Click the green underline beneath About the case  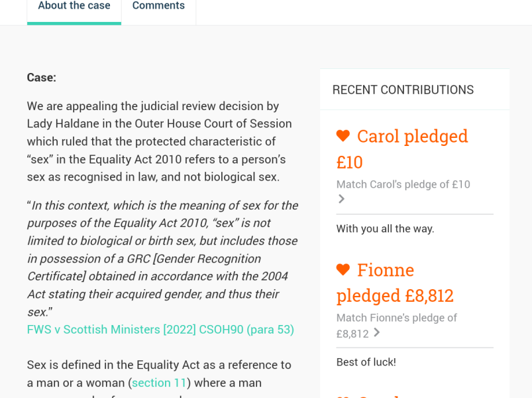(74, 23)
